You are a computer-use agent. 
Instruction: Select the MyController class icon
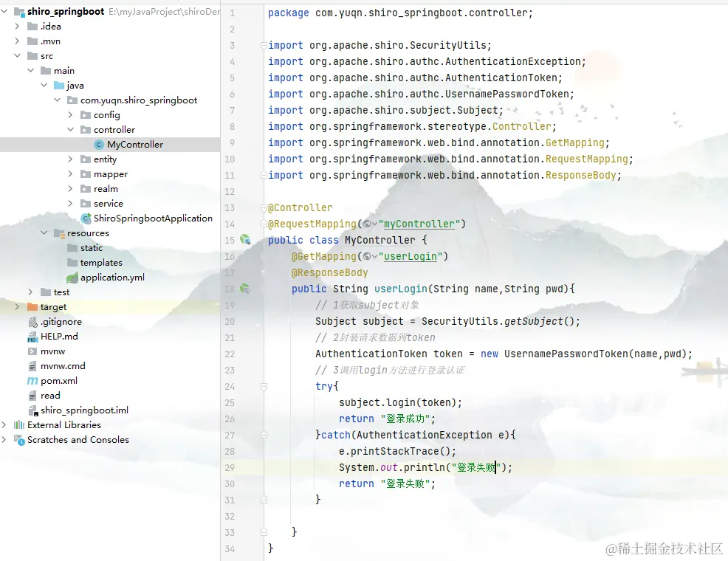pos(98,145)
